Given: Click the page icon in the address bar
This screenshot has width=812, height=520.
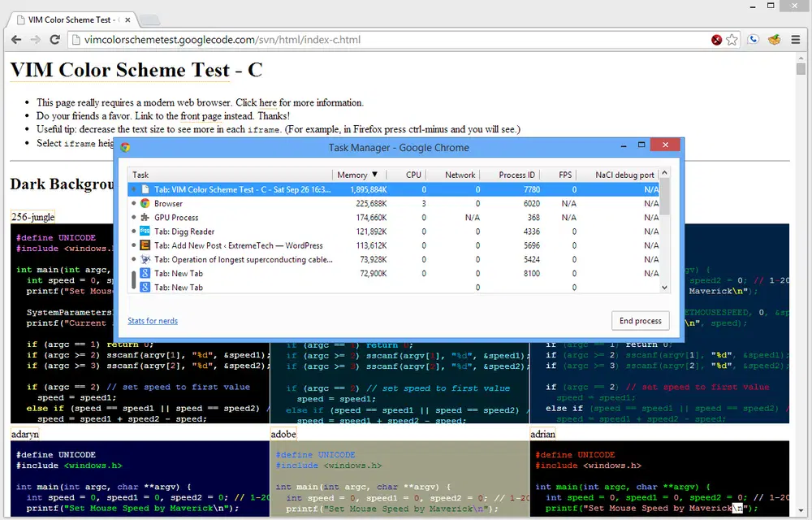Looking at the screenshot, I should click(x=76, y=40).
